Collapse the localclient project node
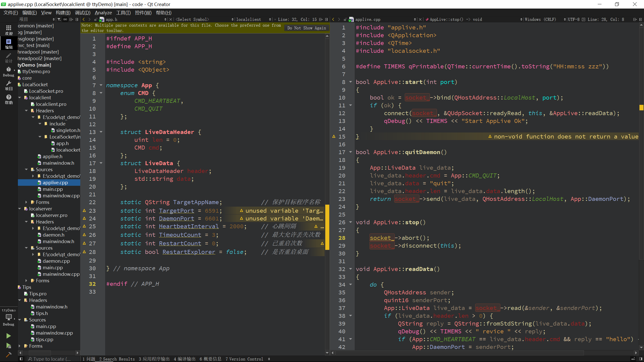 (x=20, y=98)
